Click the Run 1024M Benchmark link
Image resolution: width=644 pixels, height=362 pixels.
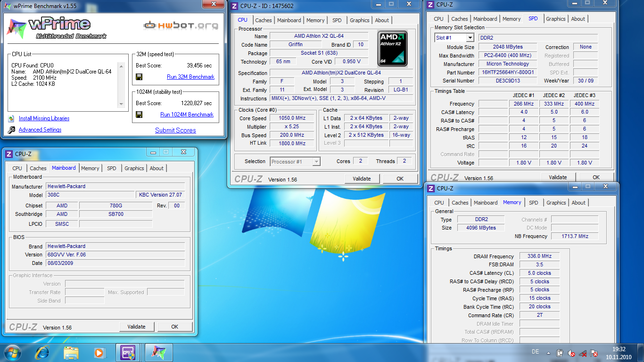point(187,115)
